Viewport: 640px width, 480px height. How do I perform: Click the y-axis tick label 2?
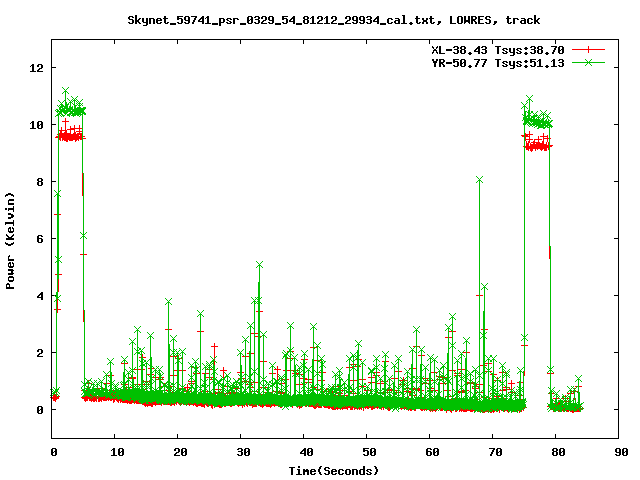(x=40, y=353)
